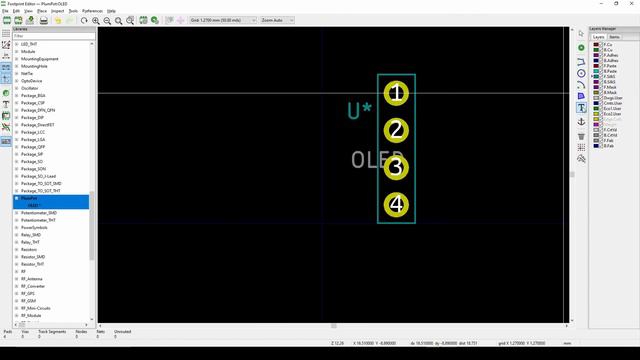Toggle F.Fab layer visibility checkbox
This screenshot has height=360, width=640.
pyautogui.click(x=601, y=140)
